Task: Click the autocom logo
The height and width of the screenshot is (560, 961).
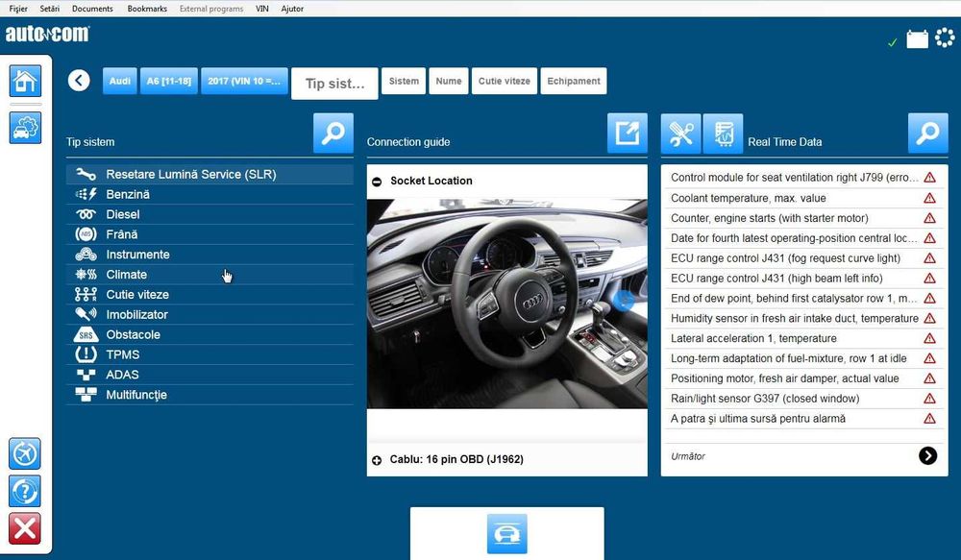Action: (x=47, y=34)
